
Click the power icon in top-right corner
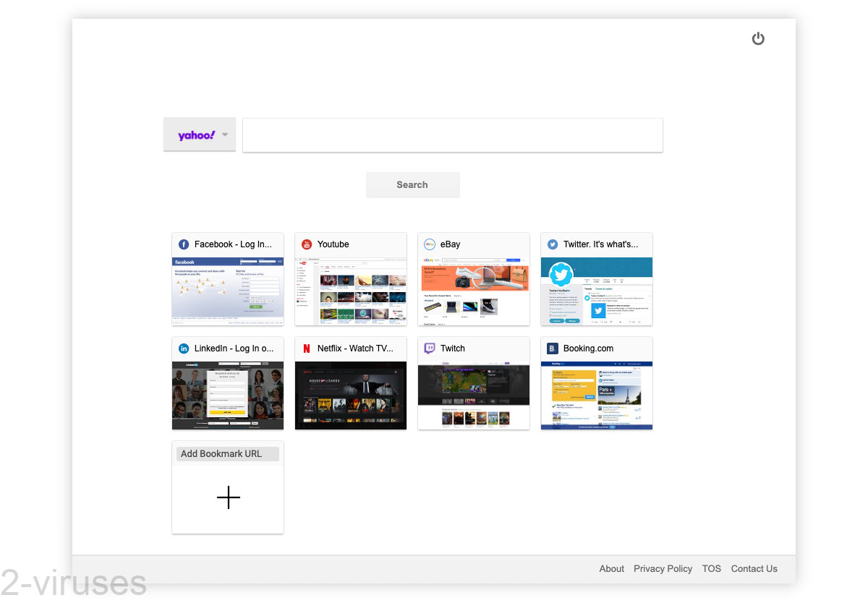(758, 39)
